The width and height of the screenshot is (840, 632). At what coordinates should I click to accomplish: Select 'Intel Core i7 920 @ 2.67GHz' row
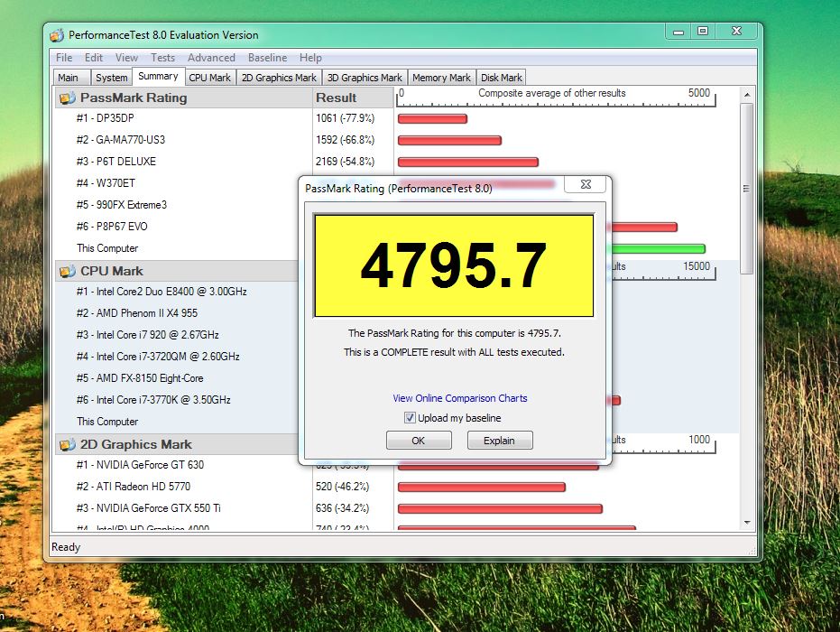[148, 335]
